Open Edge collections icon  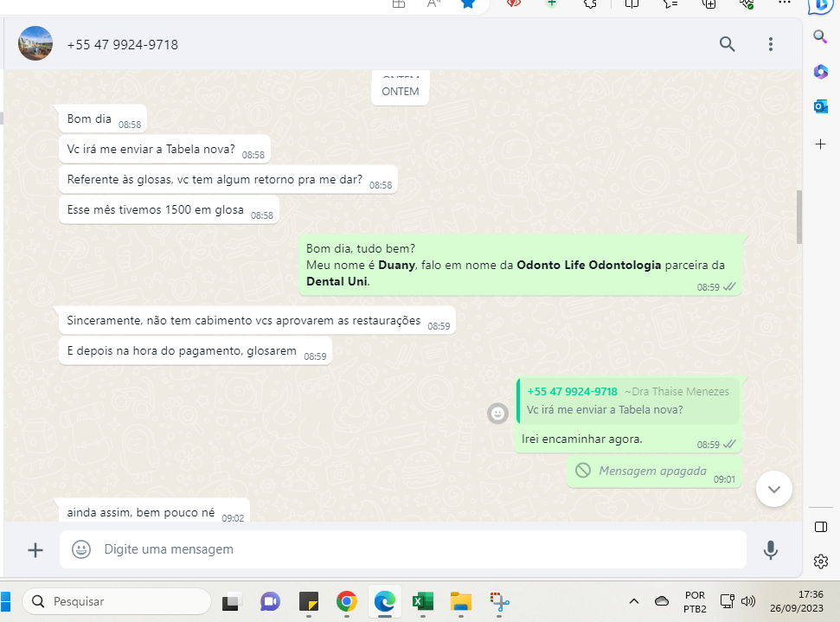[709, 3]
